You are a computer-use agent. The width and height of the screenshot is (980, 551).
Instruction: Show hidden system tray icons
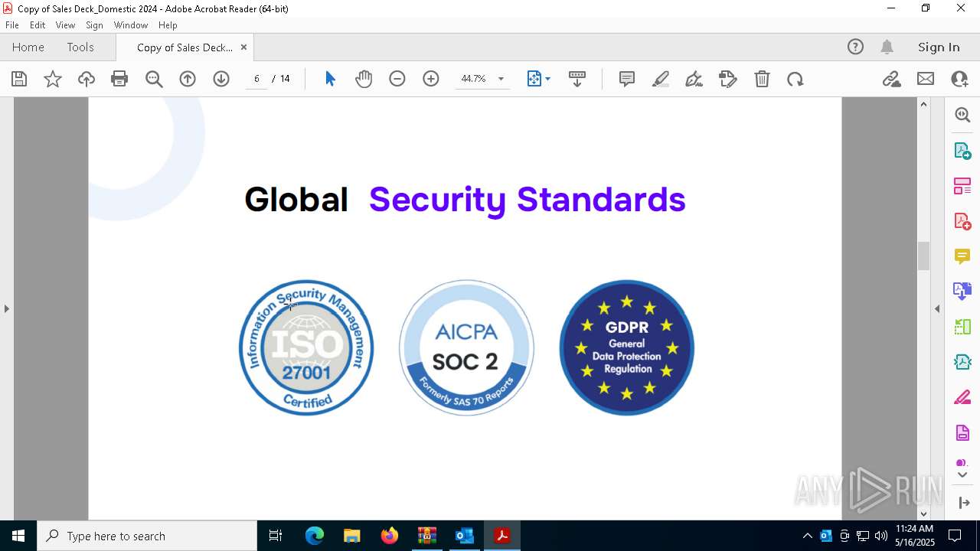[x=808, y=536]
